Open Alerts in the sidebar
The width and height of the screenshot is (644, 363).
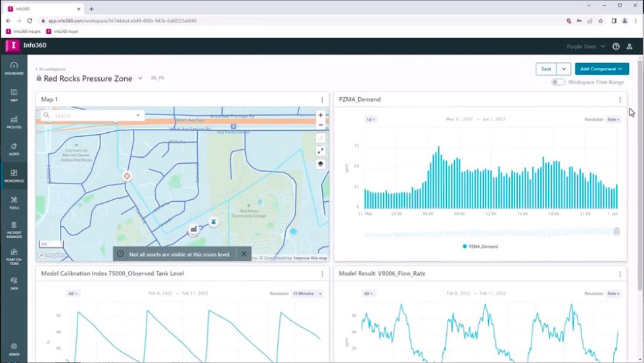[14, 149]
